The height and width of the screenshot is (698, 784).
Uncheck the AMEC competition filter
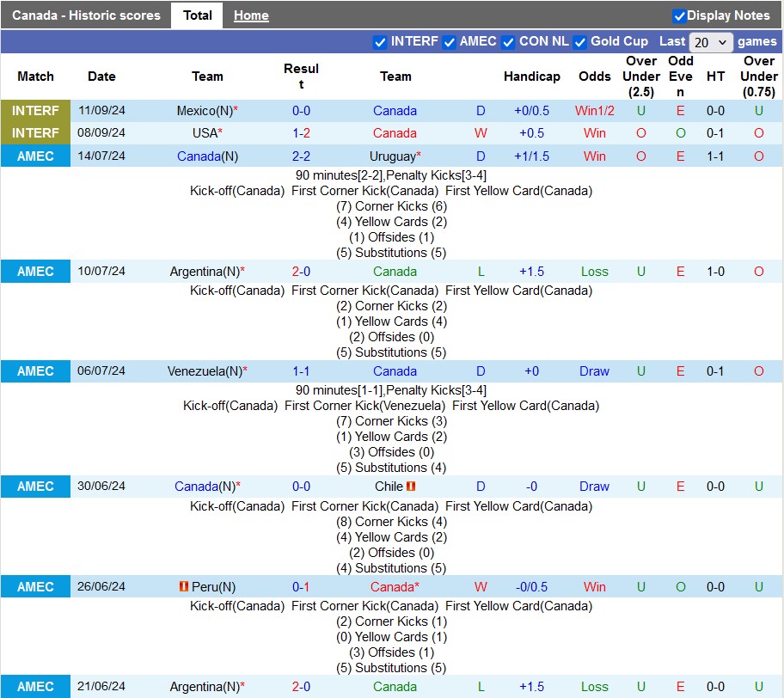pos(449,42)
